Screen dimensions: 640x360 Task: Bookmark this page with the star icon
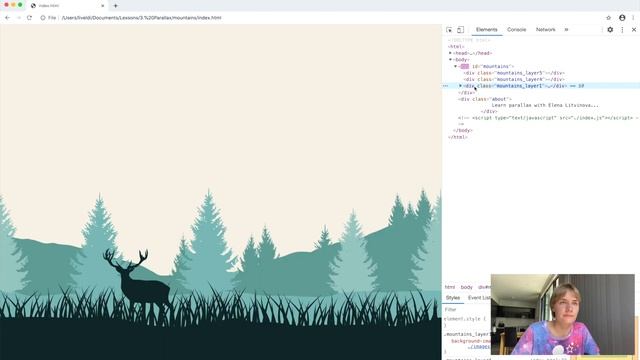point(609,18)
